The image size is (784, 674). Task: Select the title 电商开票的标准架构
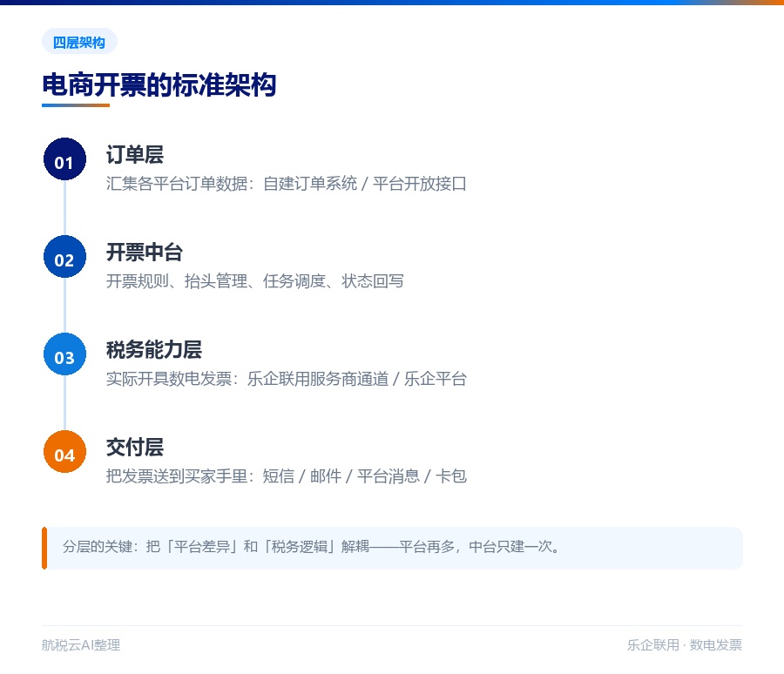(x=159, y=84)
